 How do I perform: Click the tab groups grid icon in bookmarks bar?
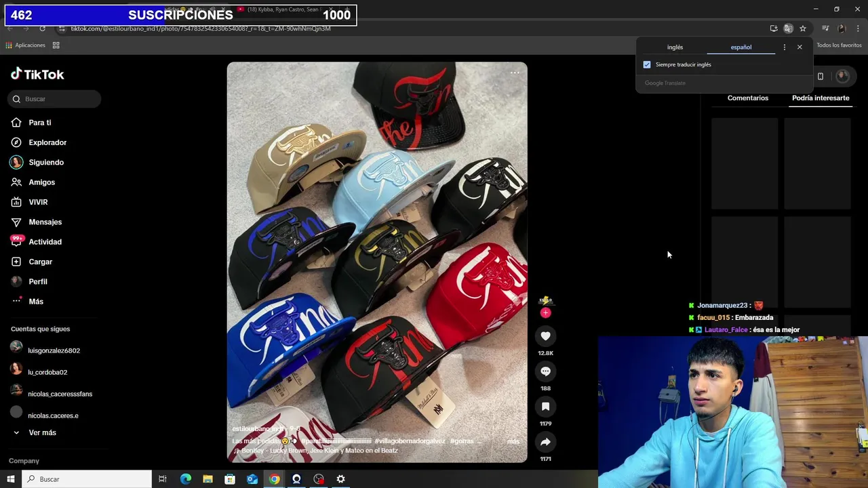(x=56, y=45)
